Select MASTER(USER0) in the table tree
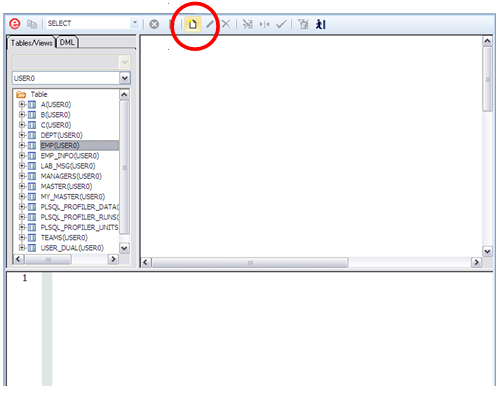Screen dimensions: 497x395 coord(66,186)
